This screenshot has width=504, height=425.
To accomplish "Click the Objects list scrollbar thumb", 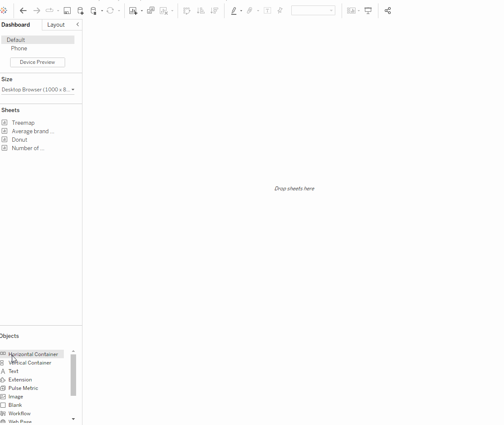I will (x=73, y=375).
